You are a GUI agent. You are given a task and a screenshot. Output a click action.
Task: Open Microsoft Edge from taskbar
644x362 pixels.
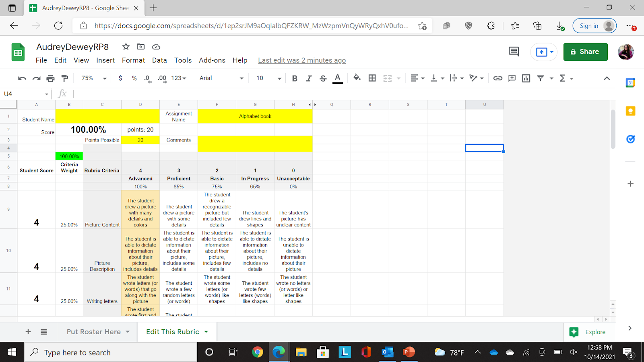(279, 352)
